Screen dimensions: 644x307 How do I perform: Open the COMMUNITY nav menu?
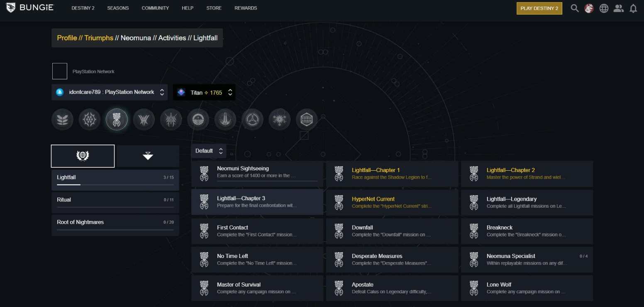coord(155,8)
